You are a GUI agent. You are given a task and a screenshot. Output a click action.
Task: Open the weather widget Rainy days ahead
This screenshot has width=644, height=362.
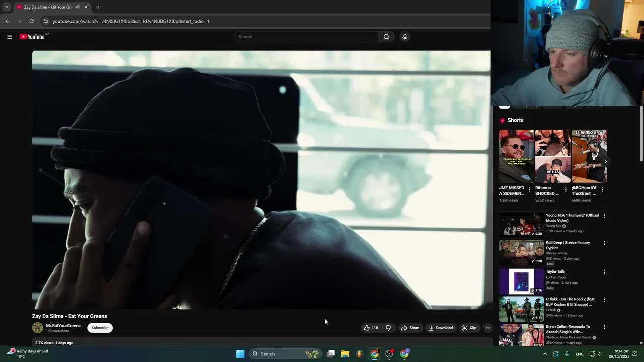coord(27,354)
